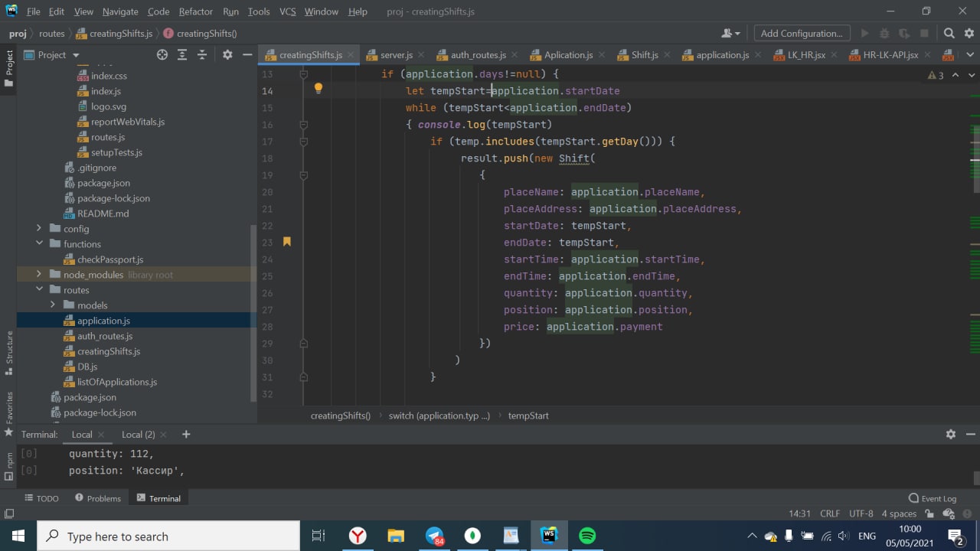Open Yandex browser from the taskbar
The width and height of the screenshot is (980, 551).
coord(358,536)
